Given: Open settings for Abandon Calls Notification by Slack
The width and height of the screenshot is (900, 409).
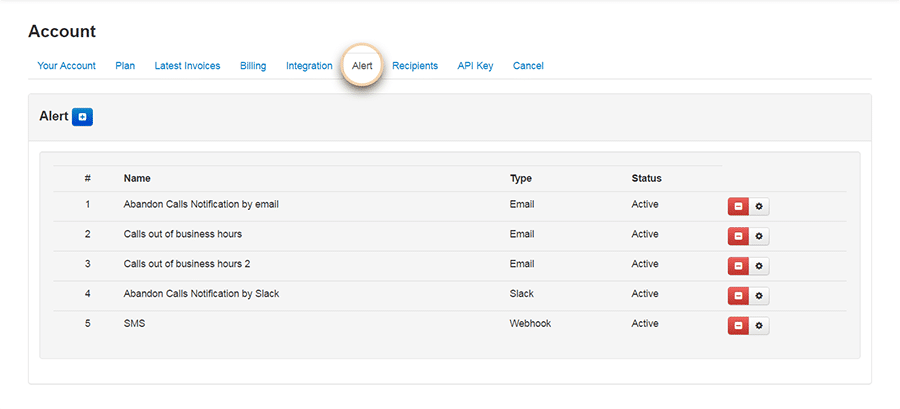Looking at the screenshot, I should 759,296.
